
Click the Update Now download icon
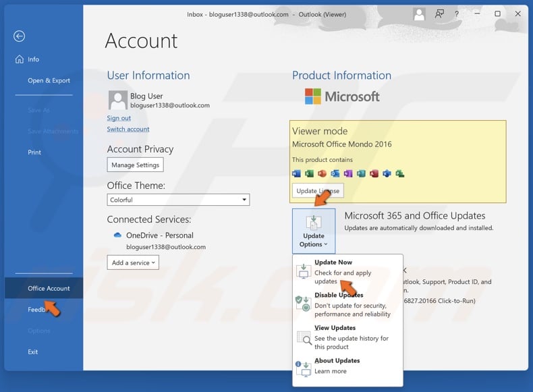tap(302, 271)
